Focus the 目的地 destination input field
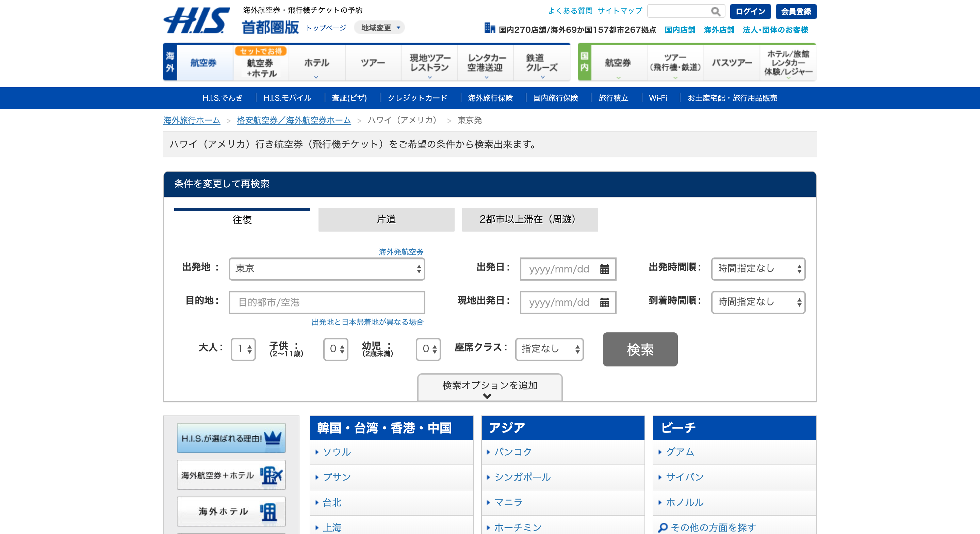 click(327, 302)
